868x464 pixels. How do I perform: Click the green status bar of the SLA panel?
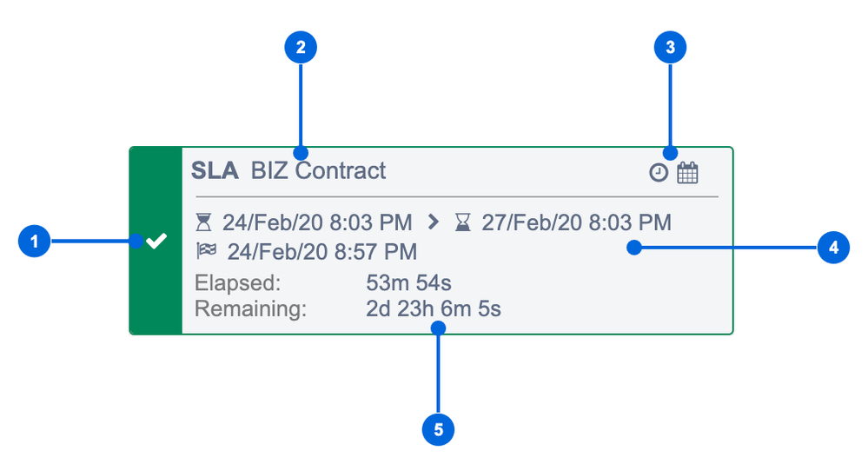156,241
